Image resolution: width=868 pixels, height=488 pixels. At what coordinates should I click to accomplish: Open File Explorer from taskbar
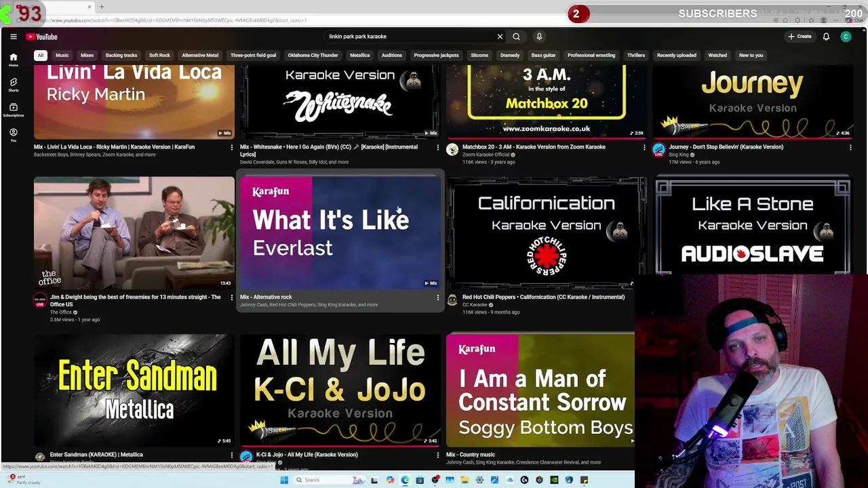tap(465, 480)
